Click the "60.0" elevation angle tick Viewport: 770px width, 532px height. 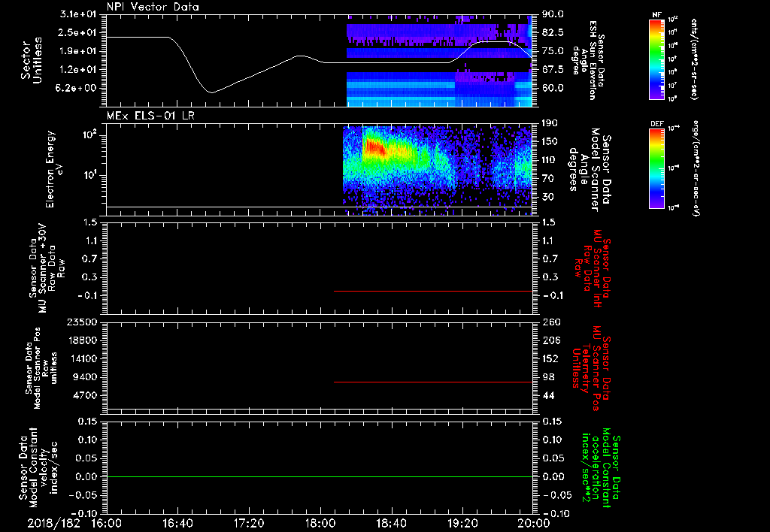[x=553, y=88]
